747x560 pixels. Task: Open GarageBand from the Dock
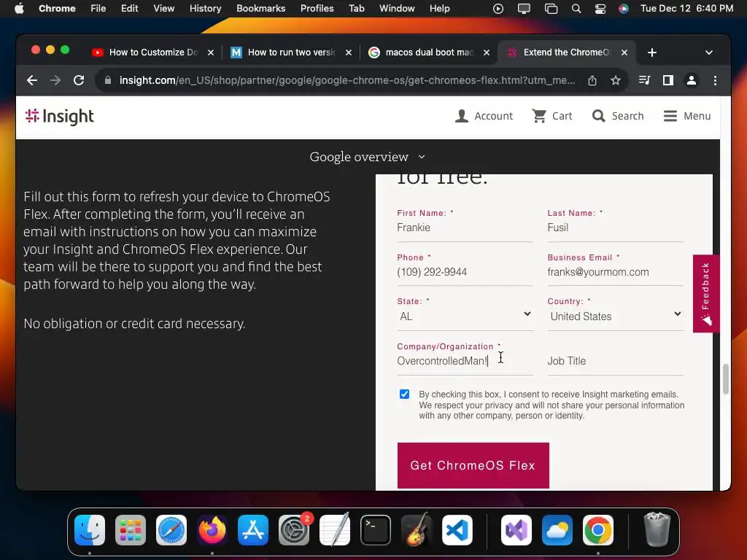[x=417, y=530]
